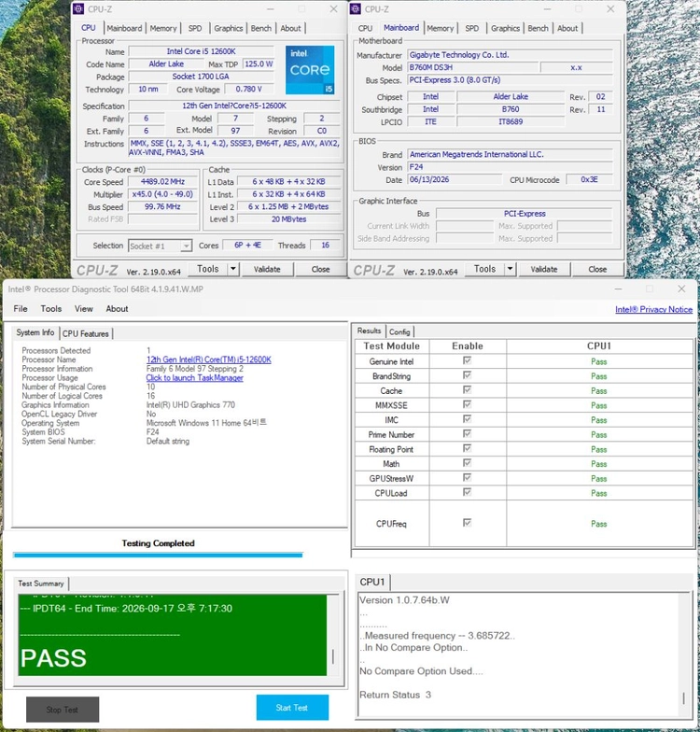700x732 pixels.
Task: Toggle Genuine Intel test checkbox
Action: [467, 360]
